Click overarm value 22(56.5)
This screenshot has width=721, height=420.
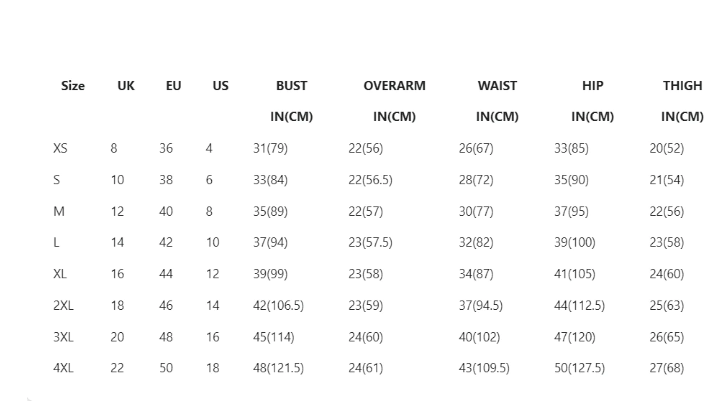370,180
